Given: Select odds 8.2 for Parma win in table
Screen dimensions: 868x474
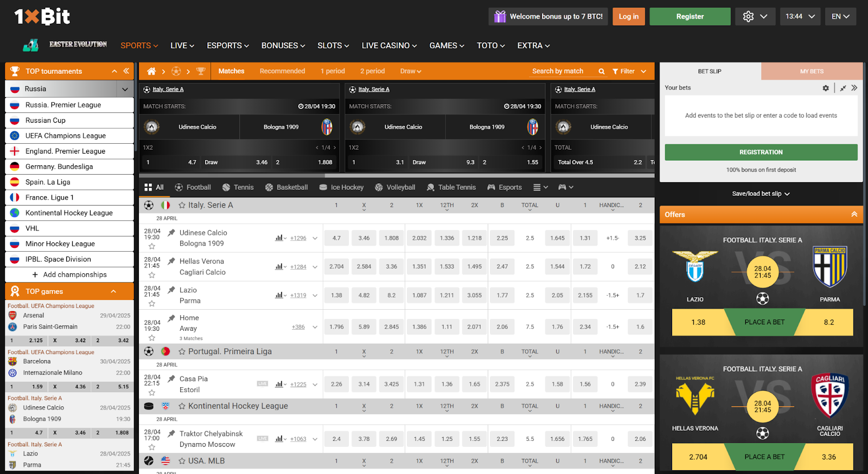Looking at the screenshot, I should [x=392, y=296].
